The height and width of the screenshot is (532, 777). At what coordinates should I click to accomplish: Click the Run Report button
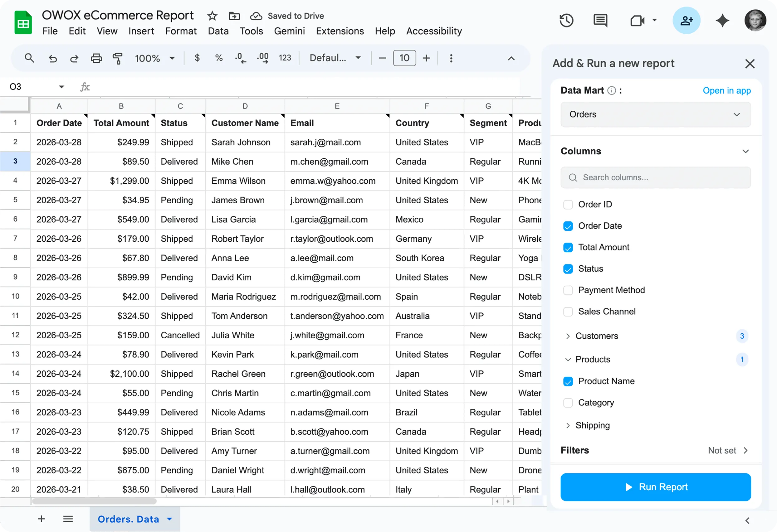click(655, 487)
